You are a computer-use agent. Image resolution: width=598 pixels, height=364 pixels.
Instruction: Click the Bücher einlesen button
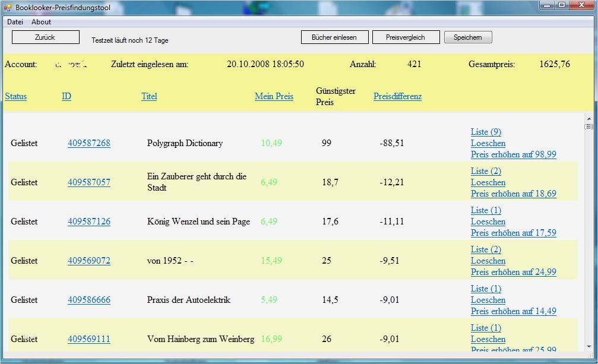(334, 37)
